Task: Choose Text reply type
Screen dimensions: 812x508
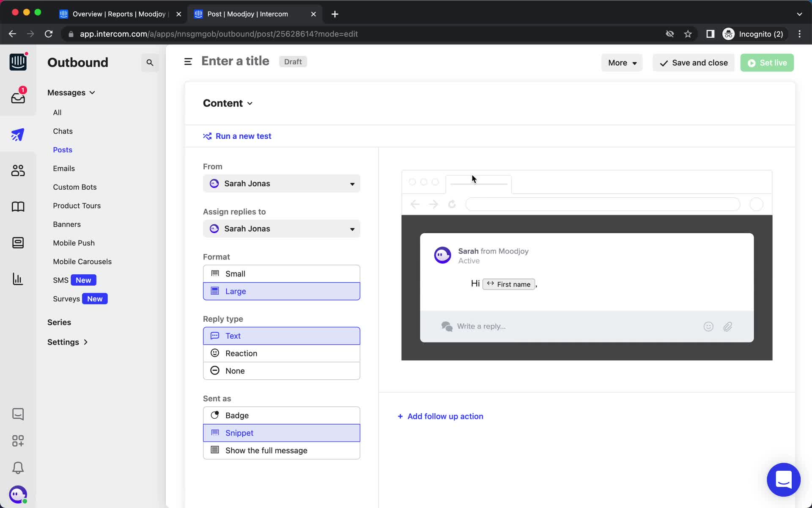Action: pos(281,336)
